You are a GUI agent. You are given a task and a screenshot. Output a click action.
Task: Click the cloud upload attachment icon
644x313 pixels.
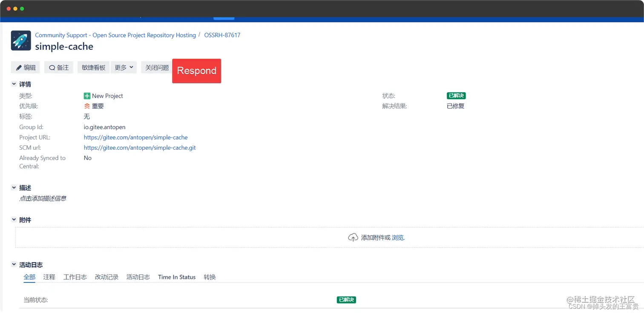tap(353, 238)
